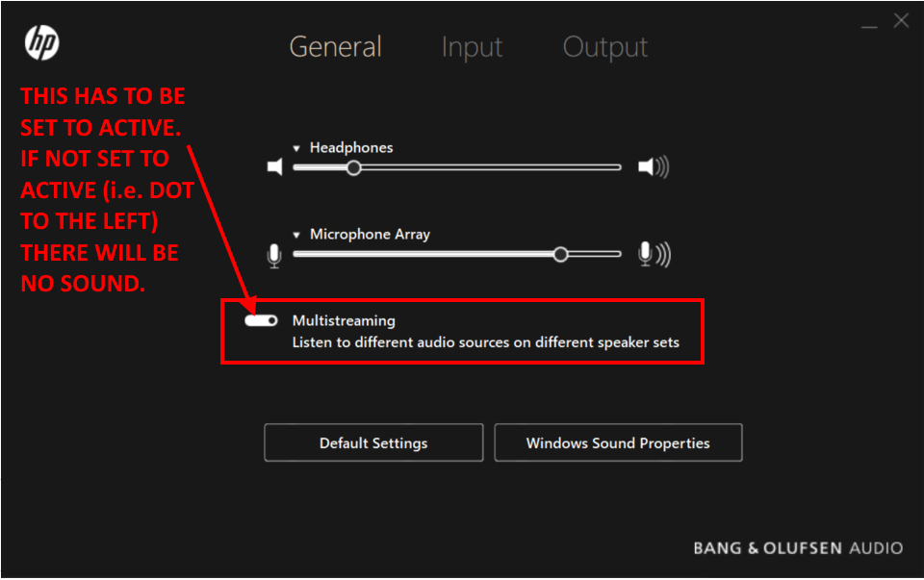
Task: Click the Microphone Array device label
Action: (370, 235)
